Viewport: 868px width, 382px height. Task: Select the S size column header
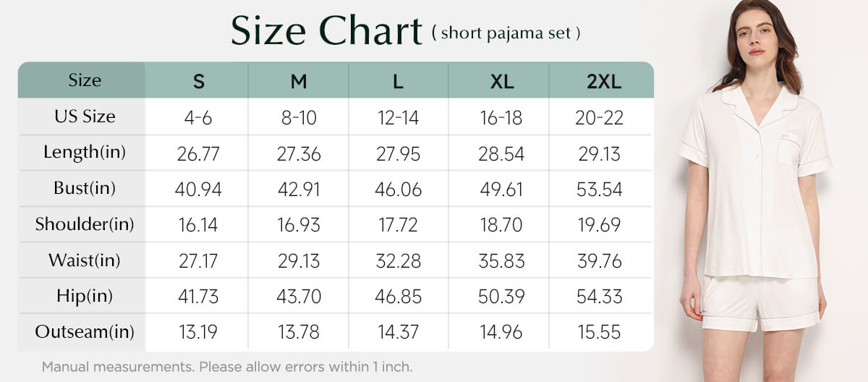(x=198, y=82)
